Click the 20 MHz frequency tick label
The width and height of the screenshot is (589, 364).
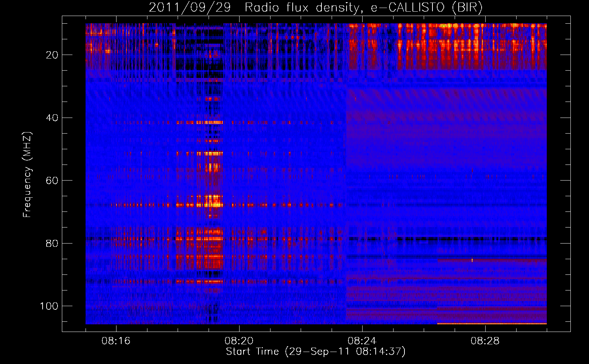[x=52, y=55]
